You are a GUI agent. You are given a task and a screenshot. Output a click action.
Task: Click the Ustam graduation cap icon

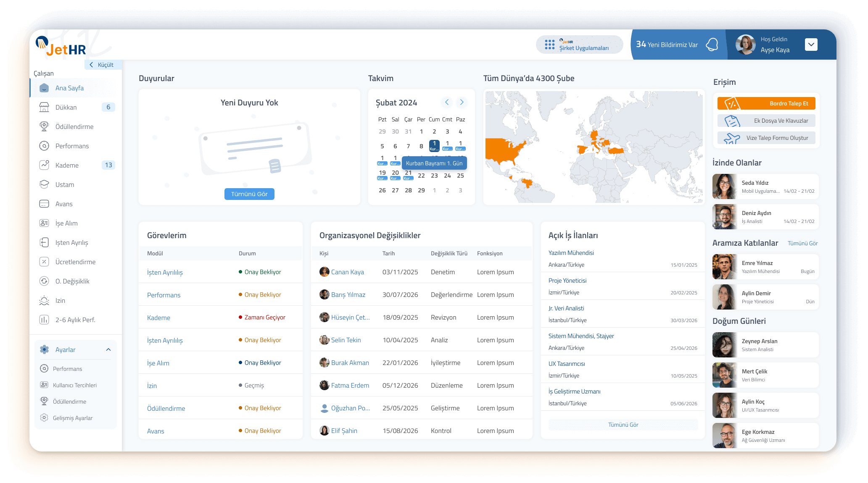pos(44,184)
